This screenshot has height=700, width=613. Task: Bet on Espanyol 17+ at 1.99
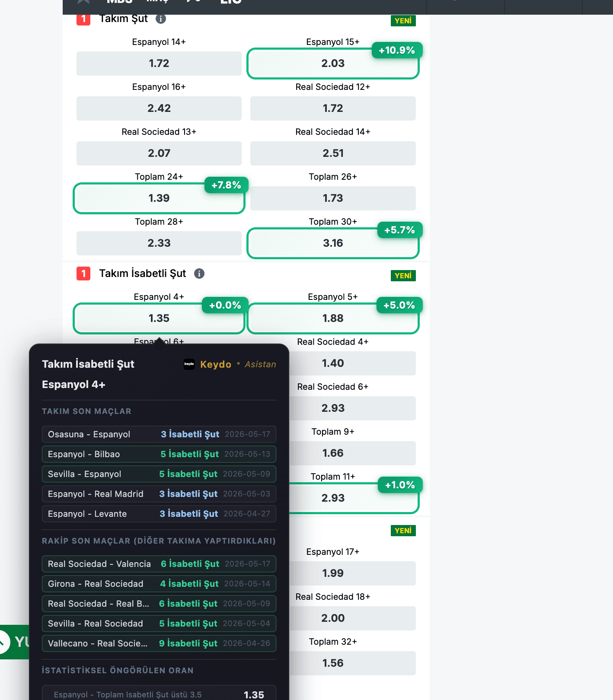pyautogui.click(x=352, y=573)
